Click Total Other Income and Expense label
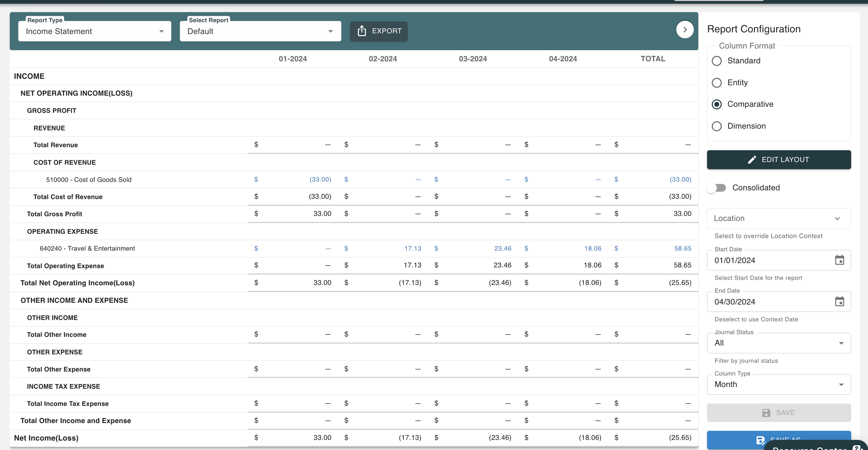Viewport: 868px width, 450px height. [76, 421]
